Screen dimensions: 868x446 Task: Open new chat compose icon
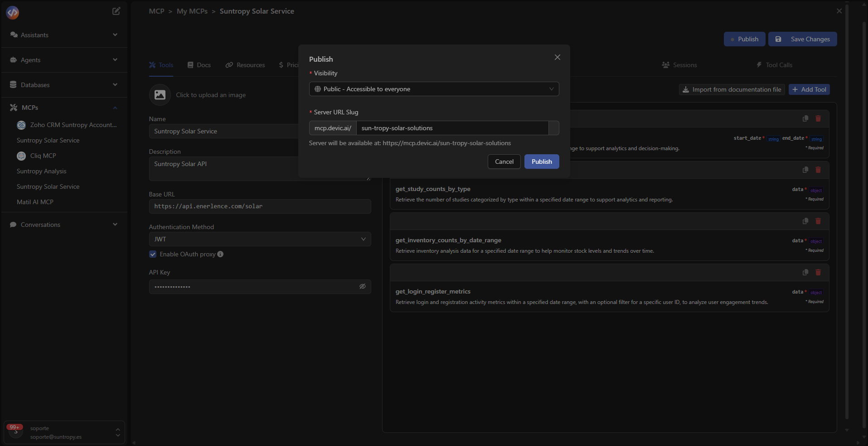coord(116,11)
